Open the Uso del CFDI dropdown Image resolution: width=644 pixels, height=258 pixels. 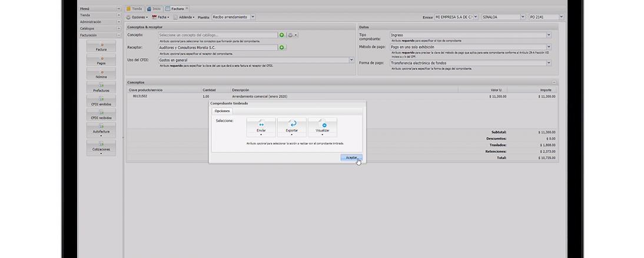tap(351, 59)
